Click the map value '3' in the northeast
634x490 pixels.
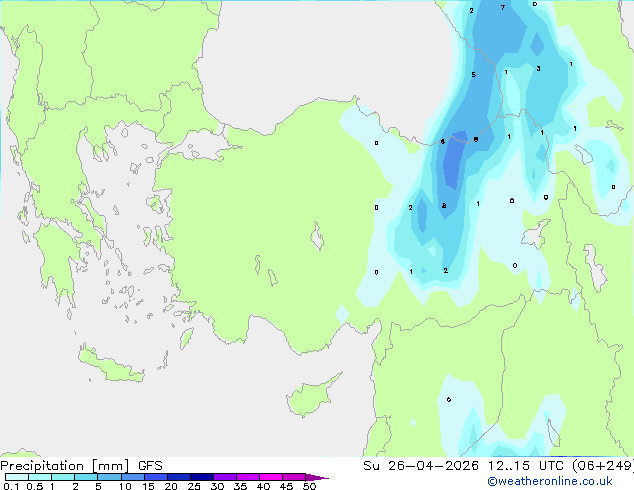click(538, 68)
